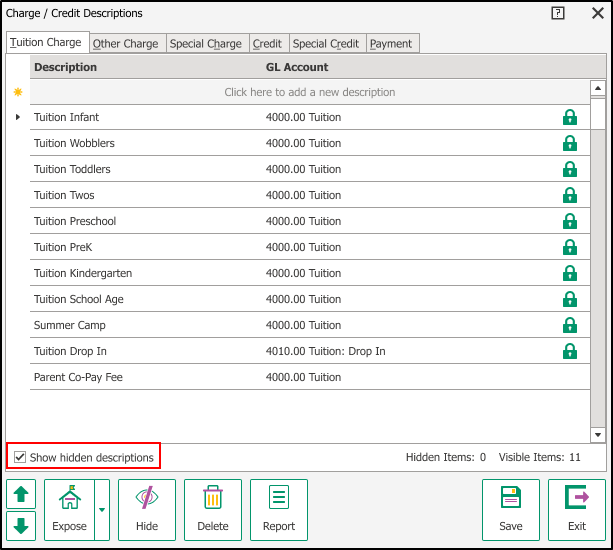Open the Special Charge tab
This screenshot has width=613, height=550.
click(206, 43)
